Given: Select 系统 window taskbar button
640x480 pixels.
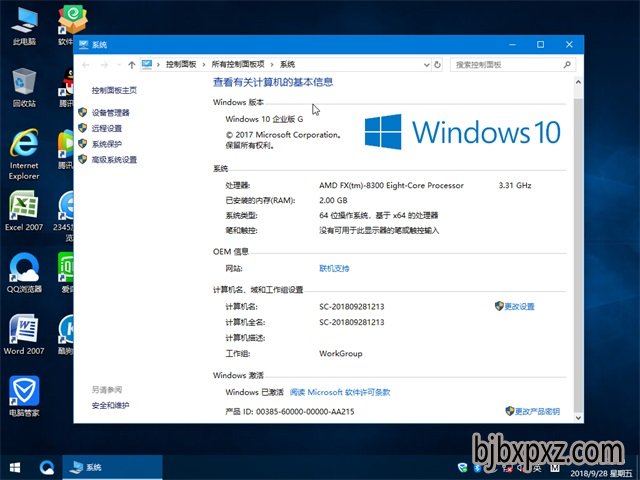Looking at the screenshot, I should 112,467.
